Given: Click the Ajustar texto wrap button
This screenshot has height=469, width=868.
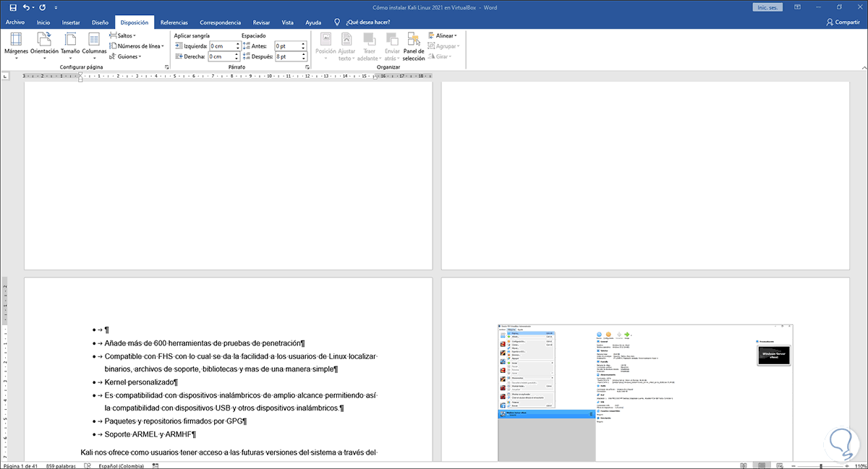Looking at the screenshot, I should (x=347, y=46).
